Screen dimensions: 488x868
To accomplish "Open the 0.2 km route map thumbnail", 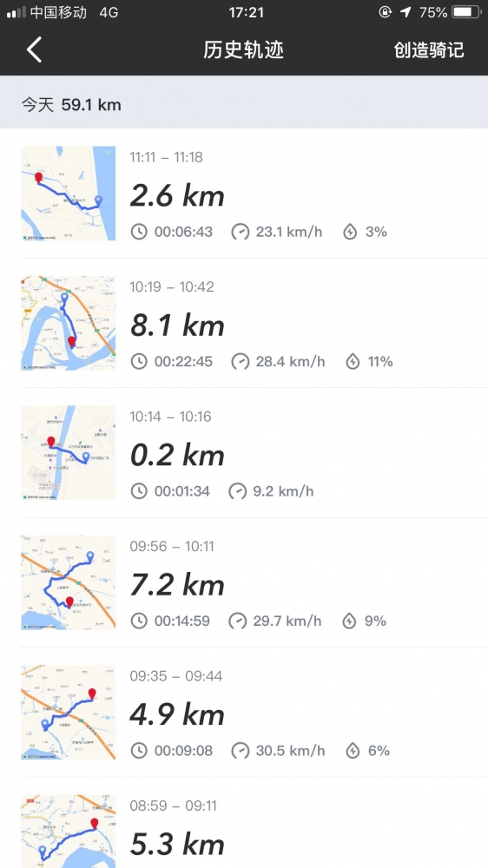I will coord(68,453).
